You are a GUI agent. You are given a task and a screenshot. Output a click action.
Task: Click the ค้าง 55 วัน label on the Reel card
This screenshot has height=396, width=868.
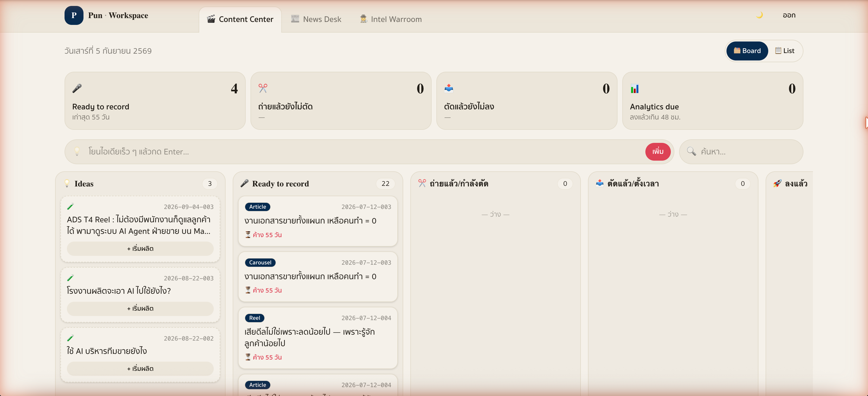coord(267,357)
